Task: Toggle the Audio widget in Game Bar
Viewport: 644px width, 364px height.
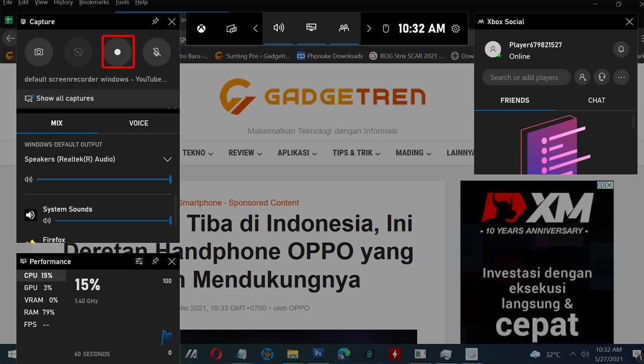Action: [x=279, y=28]
